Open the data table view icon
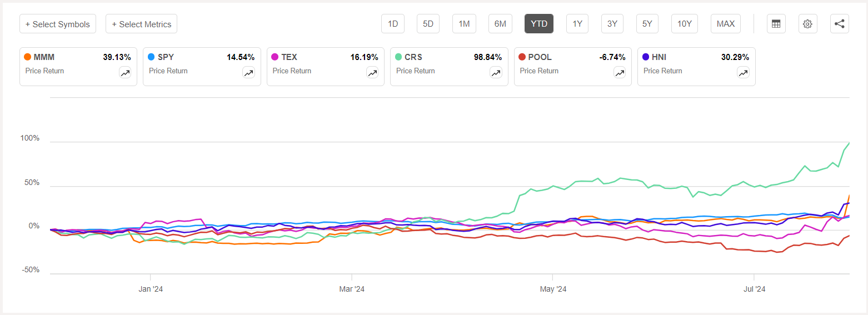 pyautogui.click(x=776, y=24)
